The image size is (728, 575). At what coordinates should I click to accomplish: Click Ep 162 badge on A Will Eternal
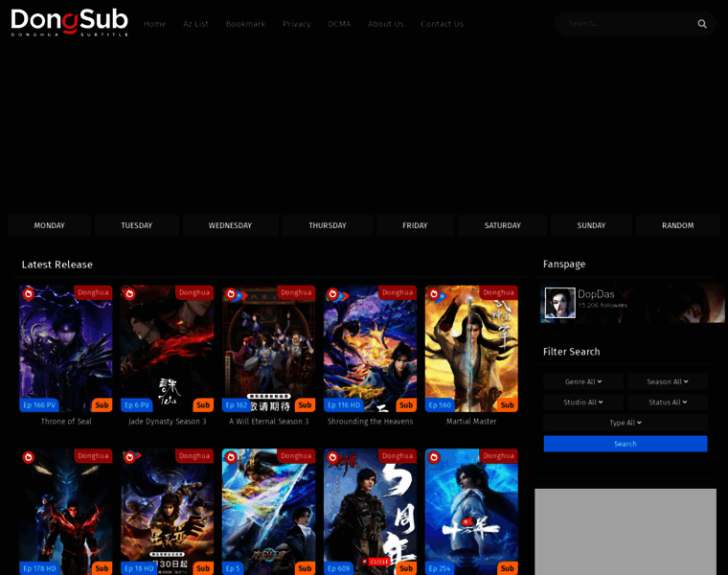tap(236, 405)
